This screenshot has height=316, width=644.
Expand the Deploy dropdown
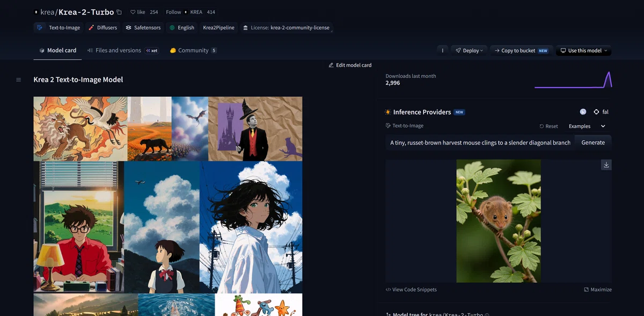pyautogui.click(x=469, y=51)
